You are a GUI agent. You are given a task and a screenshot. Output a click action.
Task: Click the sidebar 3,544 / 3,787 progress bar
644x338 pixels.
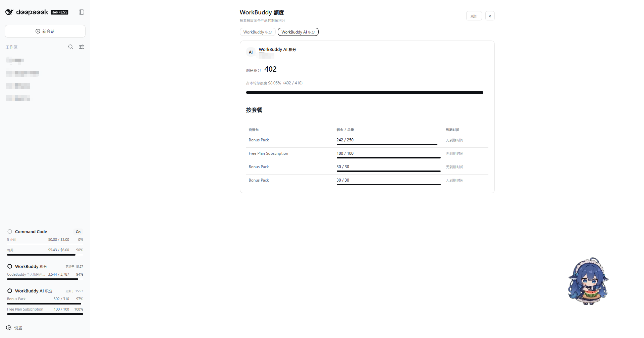45,279
